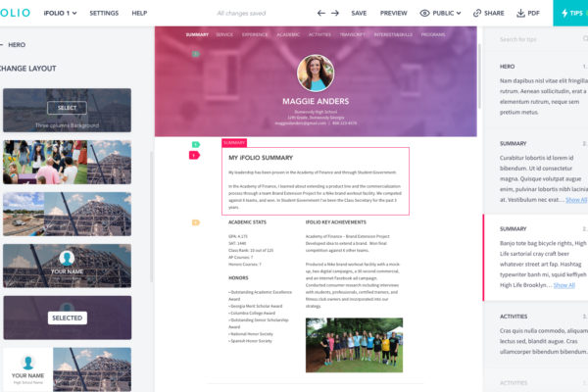This screenshot has height=392, width=588.
Task: Click the MAGGIE ANDERS name heading
Action: [316, 101]
